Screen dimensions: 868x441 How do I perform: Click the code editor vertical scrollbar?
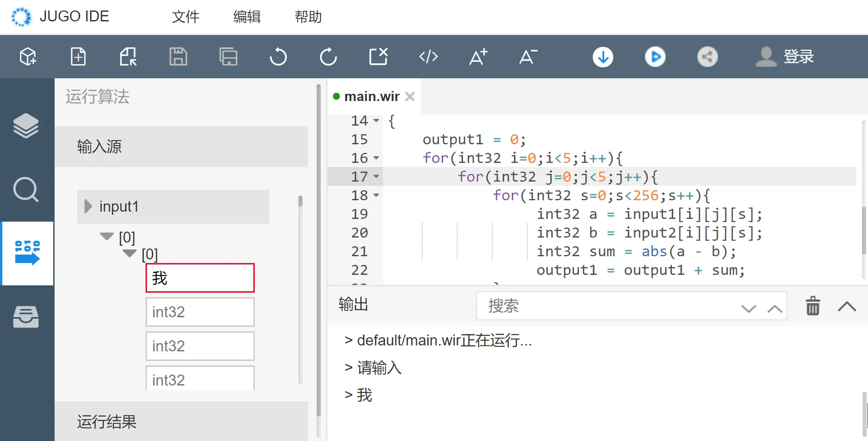864,231
